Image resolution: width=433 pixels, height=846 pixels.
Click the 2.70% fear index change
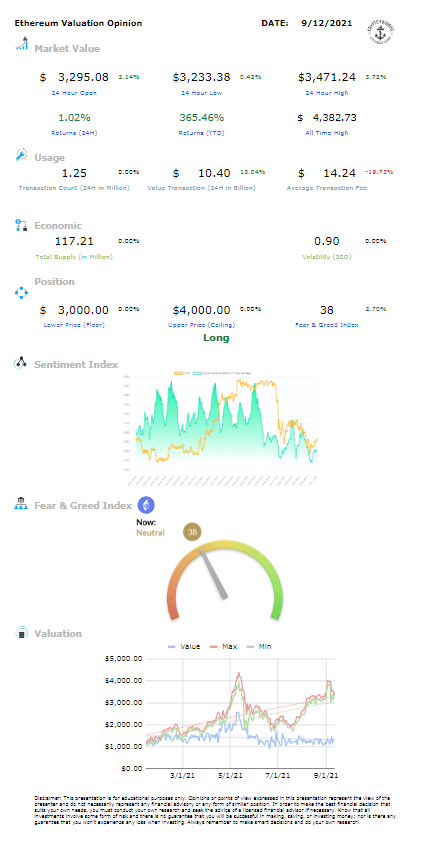tap(375, 309)
